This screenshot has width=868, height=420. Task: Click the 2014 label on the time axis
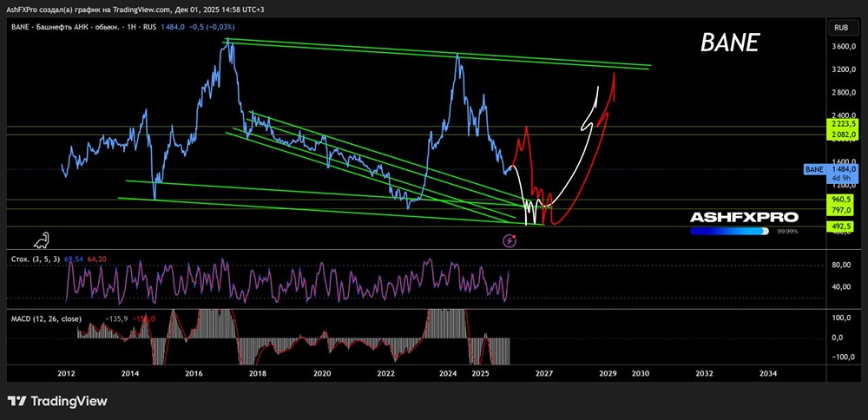pos(130,373)
